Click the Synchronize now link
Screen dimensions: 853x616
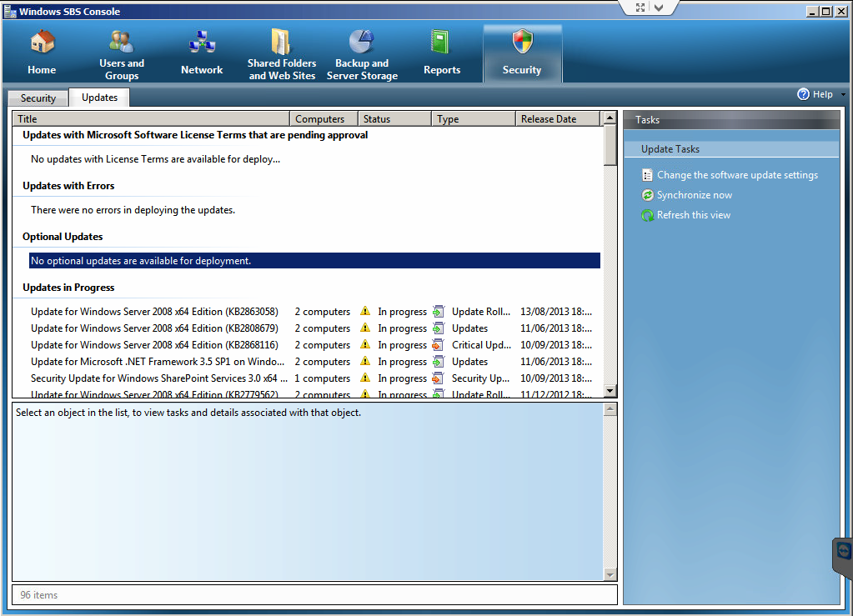(x=694, y=195)
